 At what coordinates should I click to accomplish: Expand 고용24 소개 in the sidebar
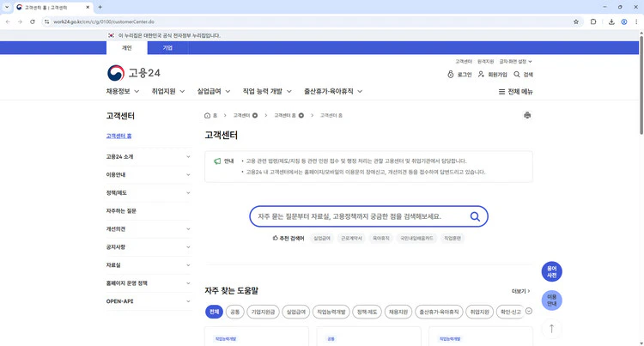(x=148, y=156)
